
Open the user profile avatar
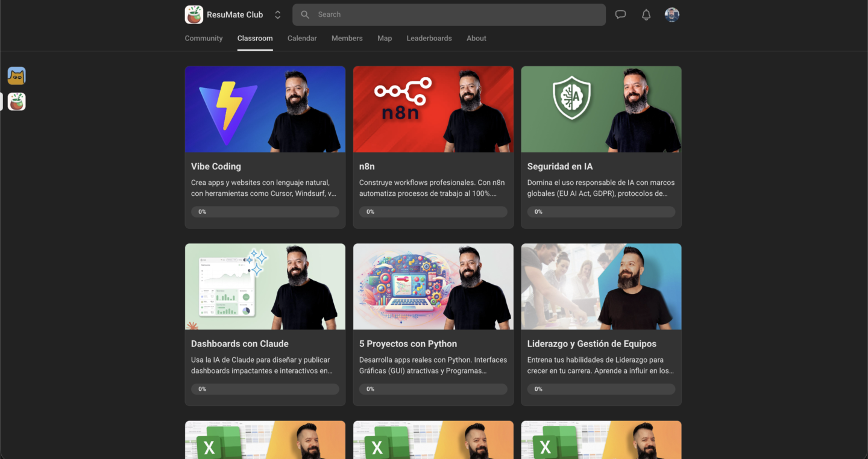pos(672,14)
